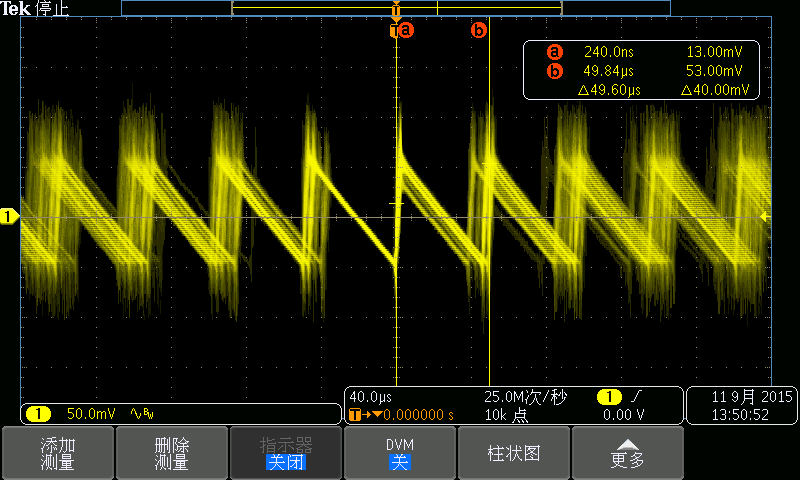Click the 13.00mV cursor a voltage value
Viewport: 800px width, 480px height.
pyautogui.click(x=714, y=52)
